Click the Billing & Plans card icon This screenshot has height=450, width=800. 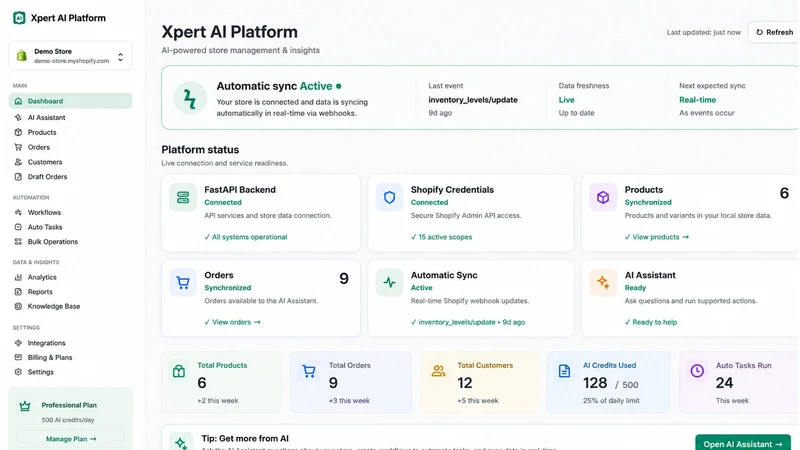pyautogui.click(x=18, y=358)
